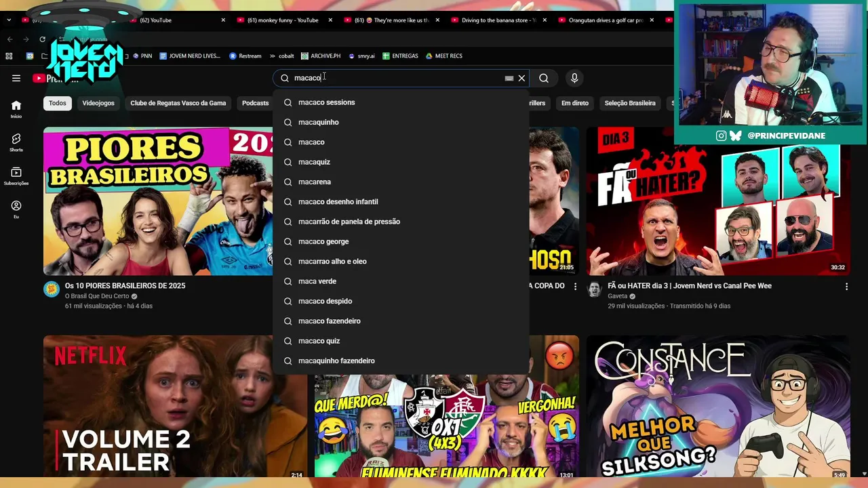Choose suggestion 'macarrao alho e oleo'

[401, 262]
